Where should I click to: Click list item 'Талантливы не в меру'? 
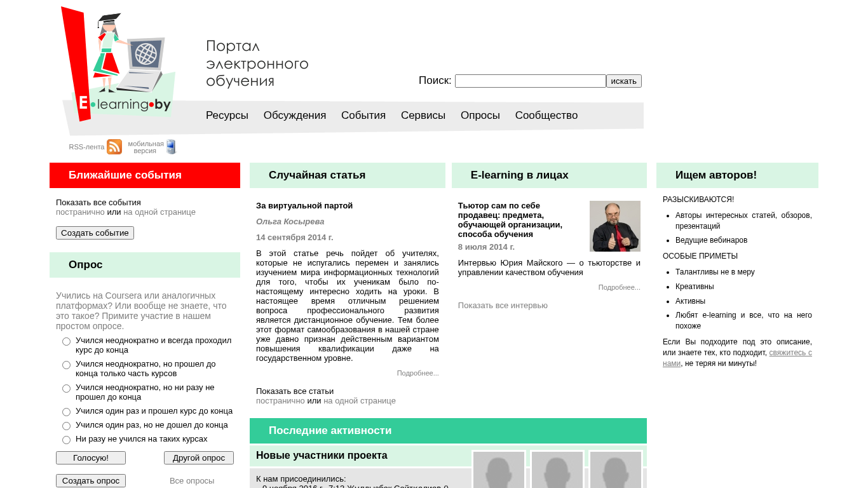click(715, 272)
